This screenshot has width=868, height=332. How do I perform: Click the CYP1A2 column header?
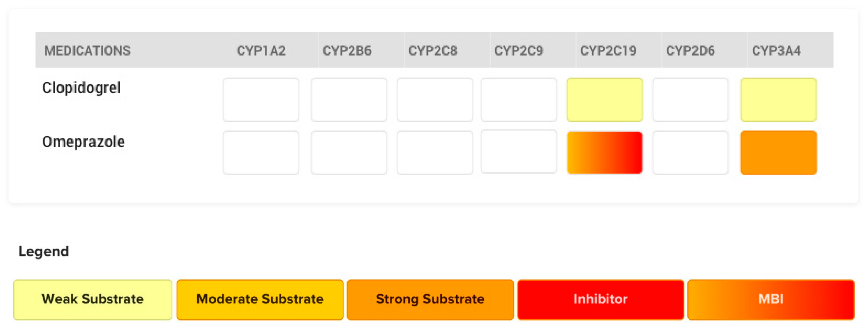click(261, 51)
